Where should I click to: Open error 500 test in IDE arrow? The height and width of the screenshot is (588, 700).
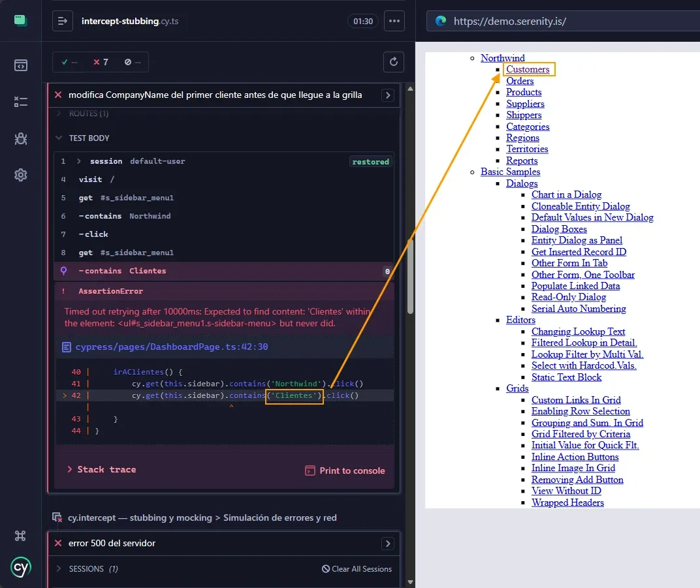click(387, 544)
